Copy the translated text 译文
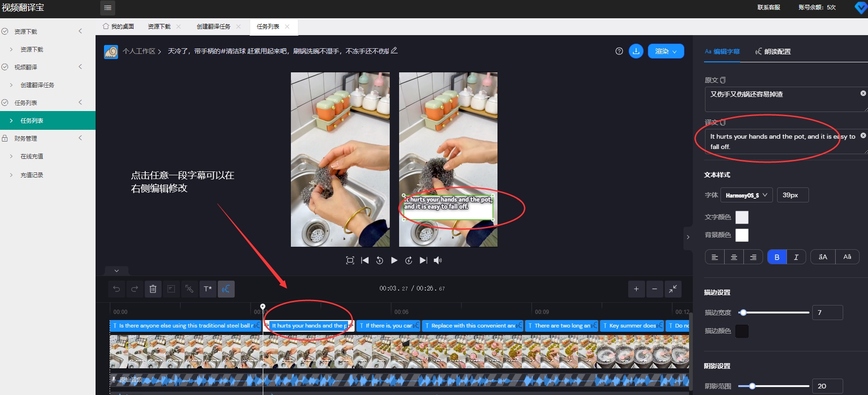 coord(723,122)
